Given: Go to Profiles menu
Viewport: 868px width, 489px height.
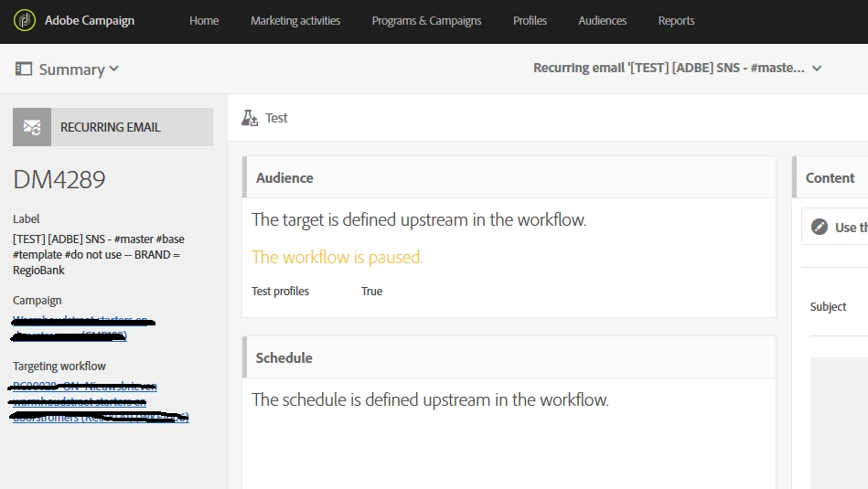Looking at the screenshot, I should (530, 20).
